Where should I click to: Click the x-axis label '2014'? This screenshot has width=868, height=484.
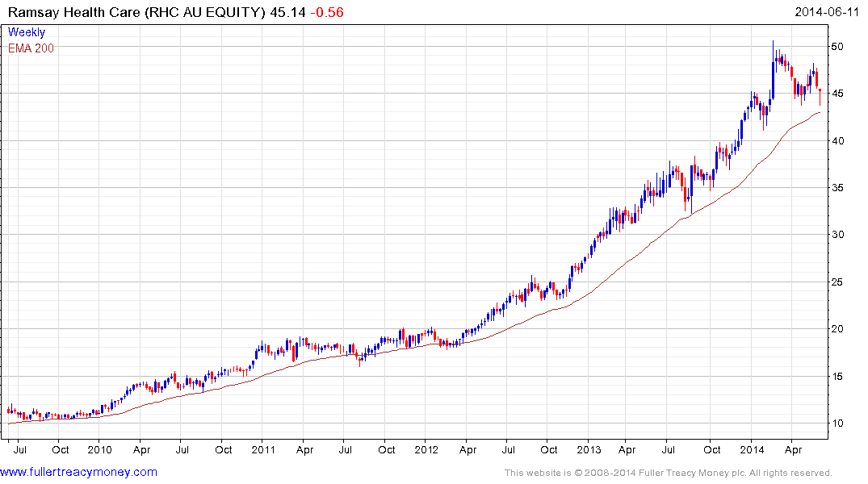(752, 449)
